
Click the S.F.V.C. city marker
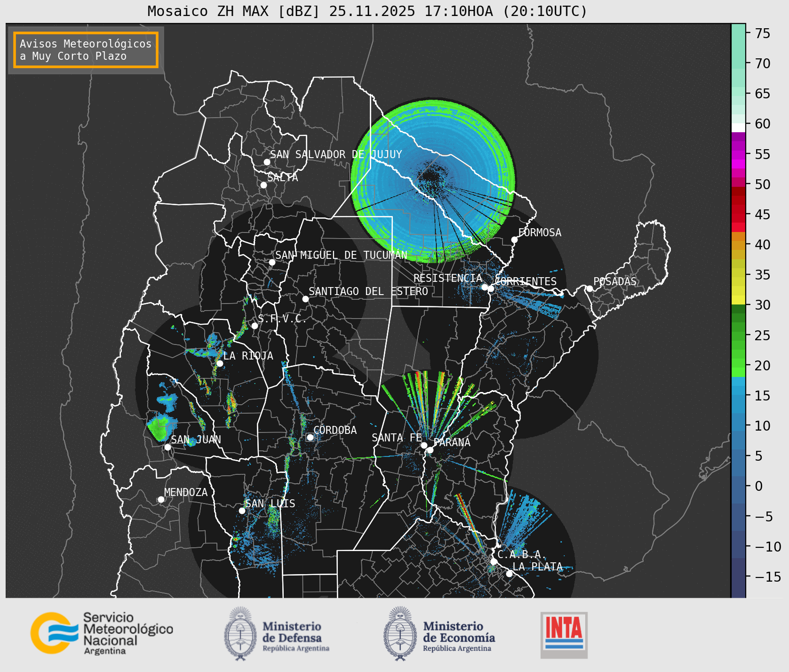(255, 326)
